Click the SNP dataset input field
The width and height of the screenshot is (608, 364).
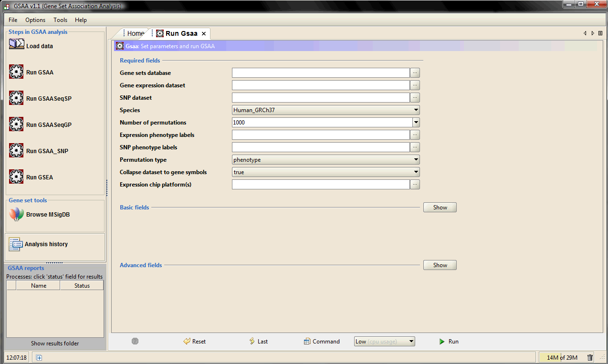[321, 97]
